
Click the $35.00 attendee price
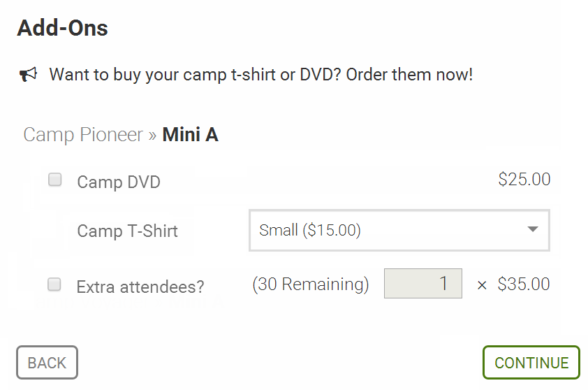coord(524,284)
